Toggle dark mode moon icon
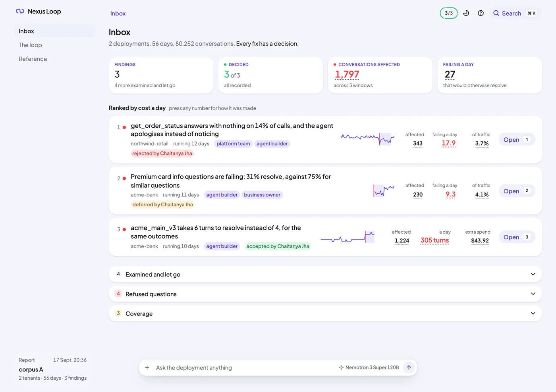This screenshot has width=556, height=392. coord(466,13)
